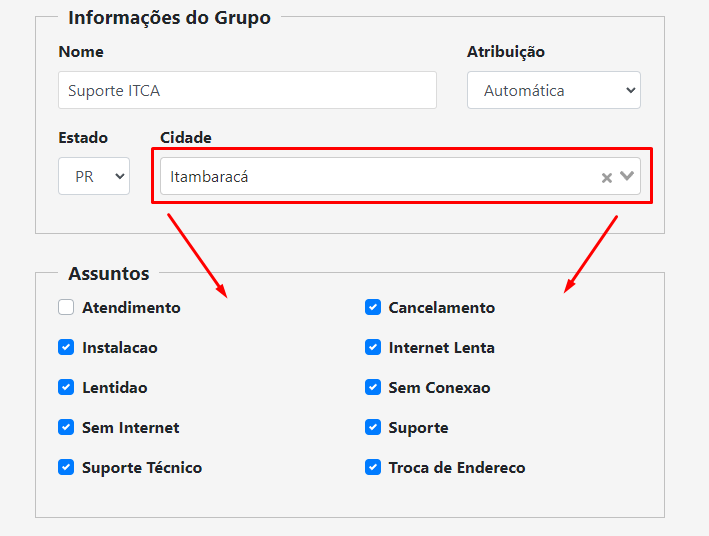
Task: Open the Atribuição Automática dropdown
Action: tap(553, 90)
